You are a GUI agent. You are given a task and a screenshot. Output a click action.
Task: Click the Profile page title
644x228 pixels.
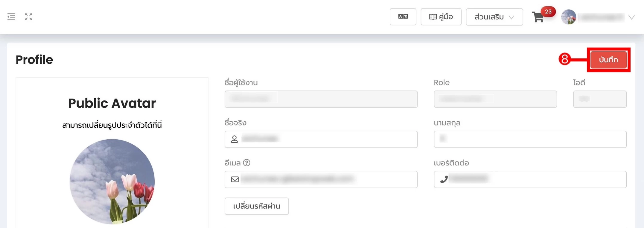click(34, 60)
